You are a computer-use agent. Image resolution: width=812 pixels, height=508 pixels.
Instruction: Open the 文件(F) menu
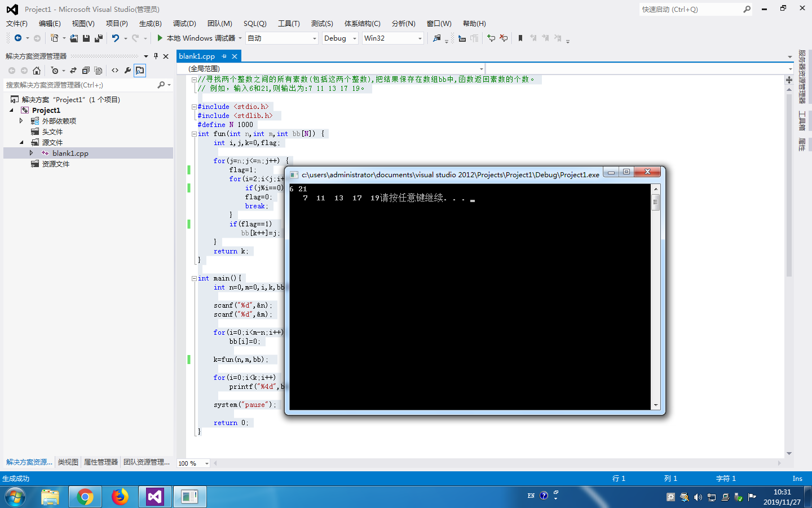[17, 24]
